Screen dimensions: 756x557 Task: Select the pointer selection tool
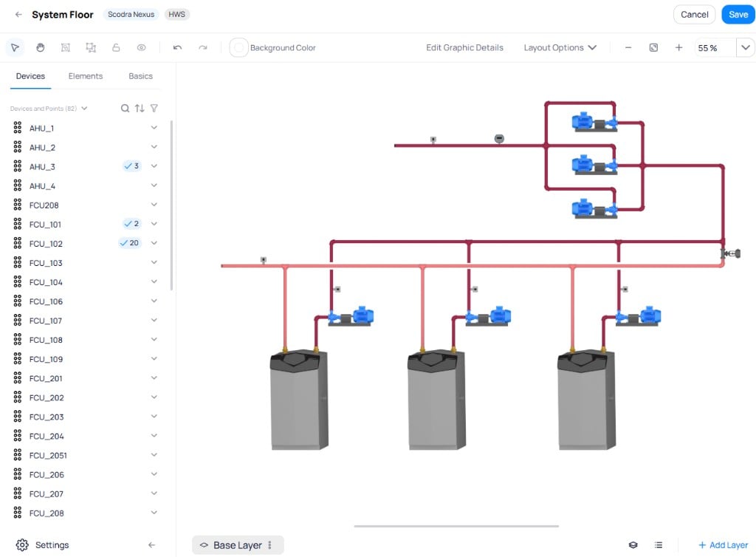point(15,48)
